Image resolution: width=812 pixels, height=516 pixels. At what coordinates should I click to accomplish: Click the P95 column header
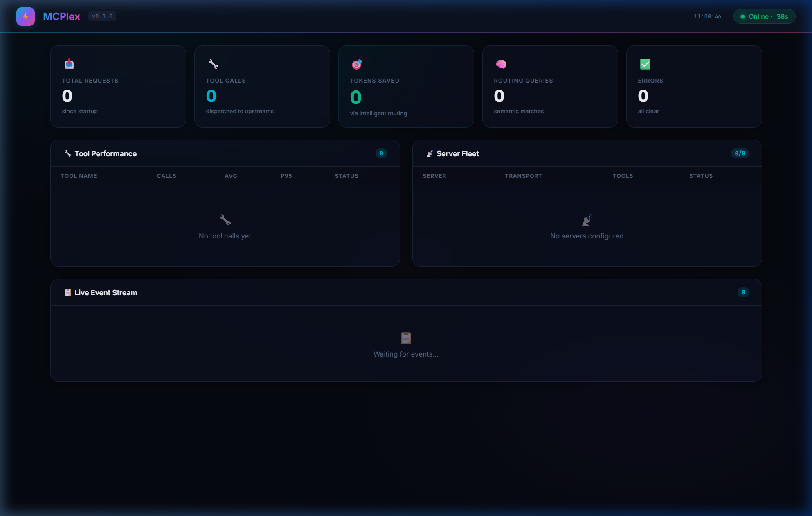[286, 176]
